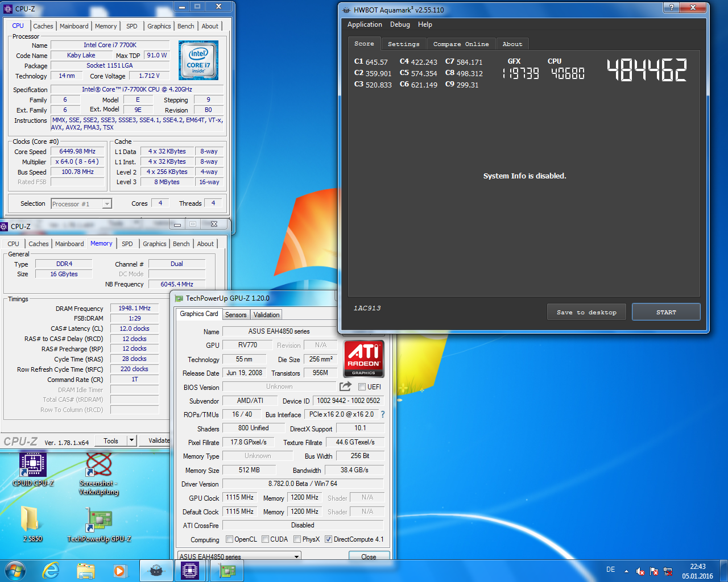Screen dimensions: 728x582
Task: Click the DE language indicator
Action: pyautogui.click(x=610, y=569)
